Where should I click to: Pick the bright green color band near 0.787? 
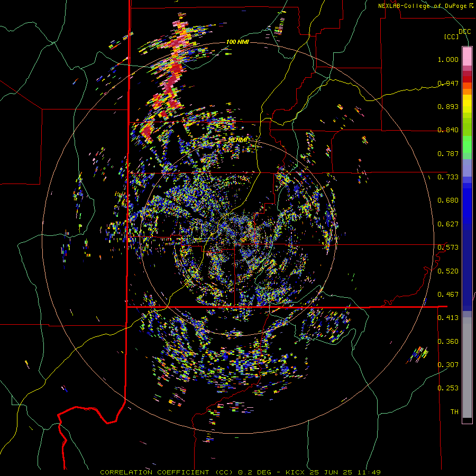pyautogui.click(x=467, y=144)
